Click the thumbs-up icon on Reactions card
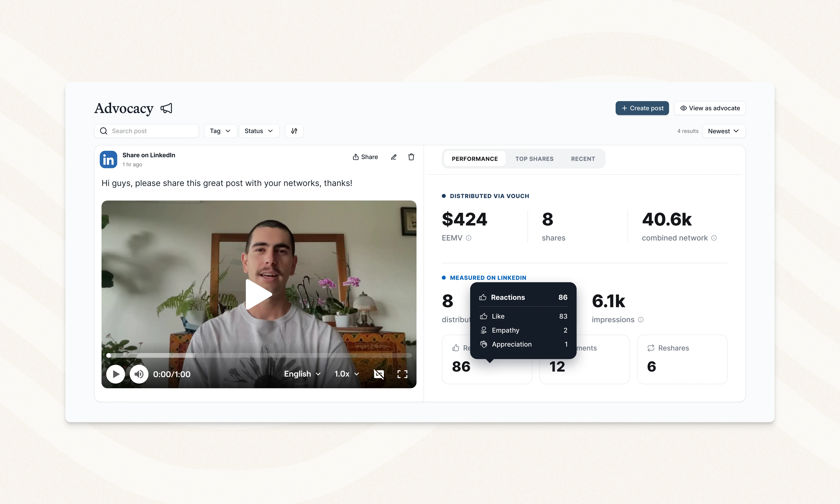Image resolution: width=840 pixels, height=504 pixels. click(456, 348)
